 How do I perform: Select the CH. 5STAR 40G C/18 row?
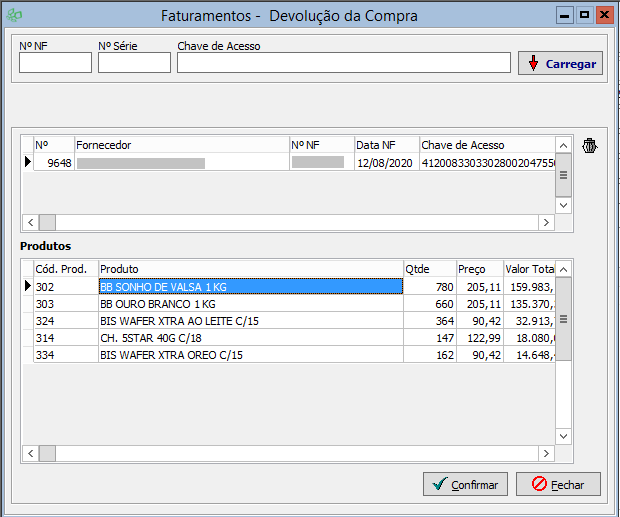tap(250, 338)
